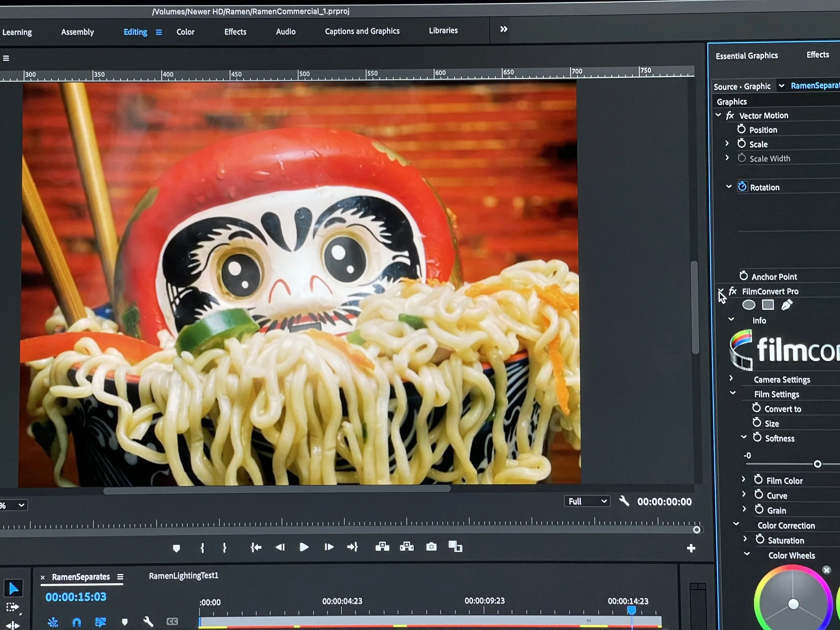Select the pen mask tool under FilmConvert Pro
The image size is (840, 630).
(787, 305)
